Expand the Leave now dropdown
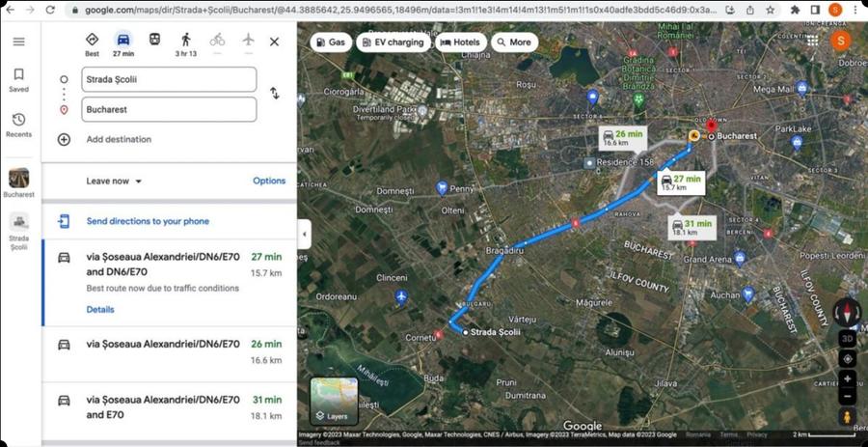868x447 pixels. [114, 181]
